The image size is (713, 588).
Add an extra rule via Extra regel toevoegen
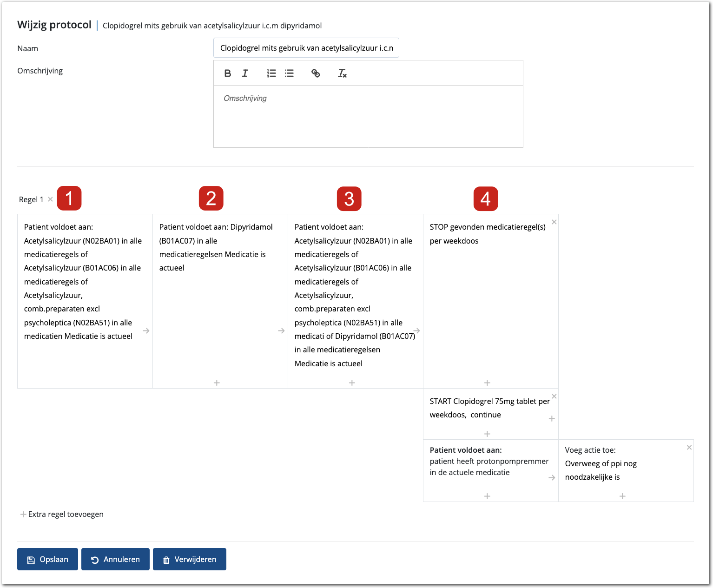coord(62,514)
